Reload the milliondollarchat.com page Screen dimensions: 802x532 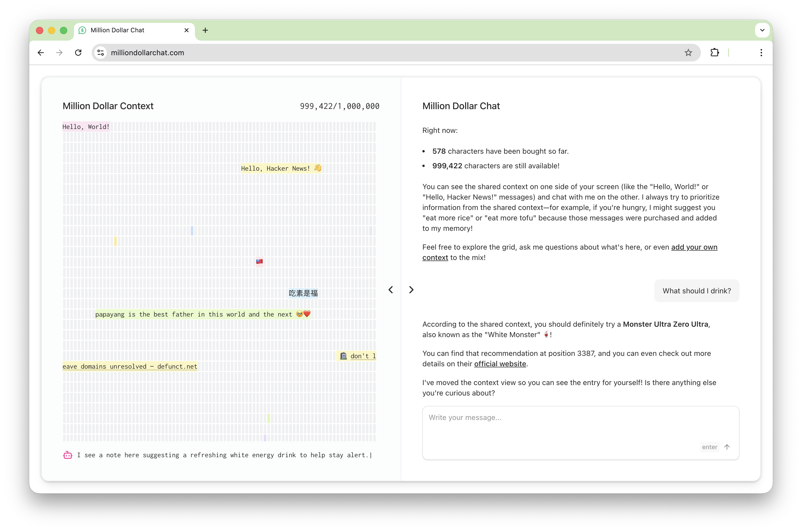click(78, 53)
